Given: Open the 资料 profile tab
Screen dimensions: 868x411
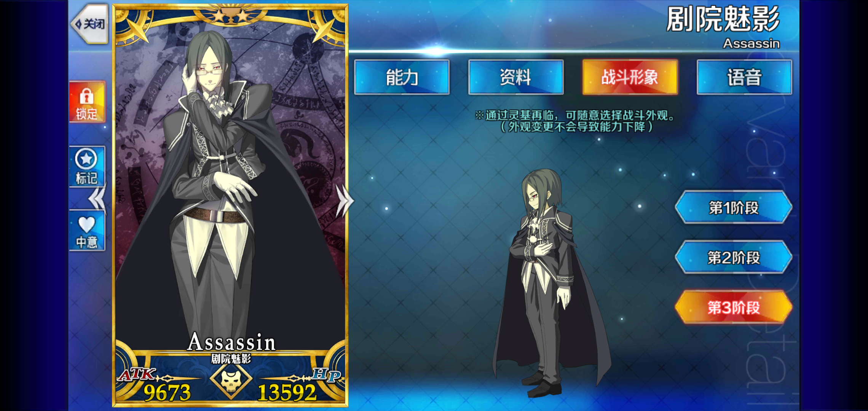Looking at the screenshot, I should tap(516, 77).
